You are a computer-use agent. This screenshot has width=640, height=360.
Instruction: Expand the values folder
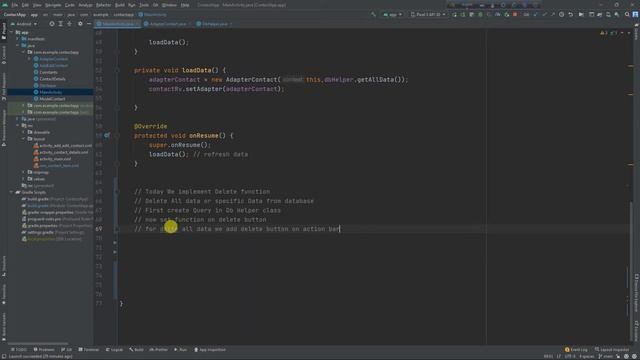pyautogui.click(x=23, y=179)
